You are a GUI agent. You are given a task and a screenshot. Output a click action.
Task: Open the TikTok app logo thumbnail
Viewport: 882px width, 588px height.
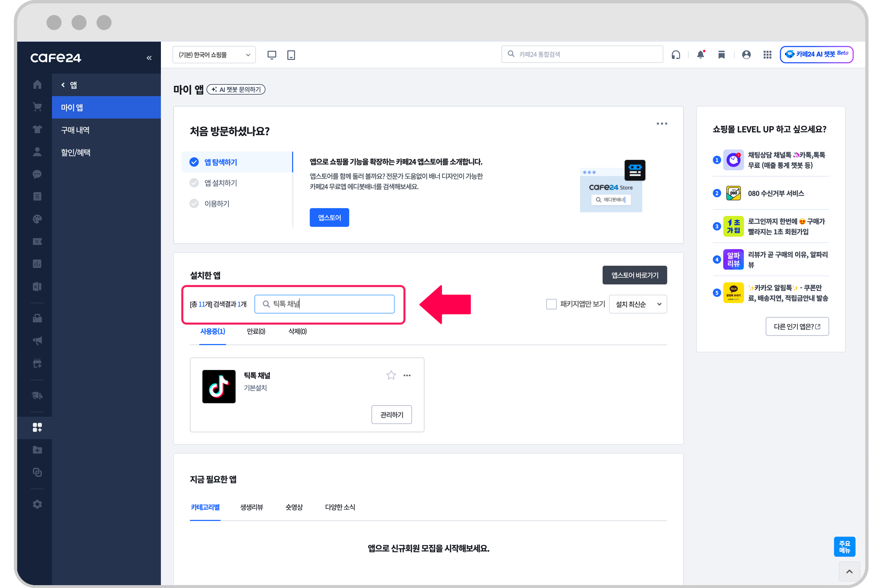pos(219,386)
